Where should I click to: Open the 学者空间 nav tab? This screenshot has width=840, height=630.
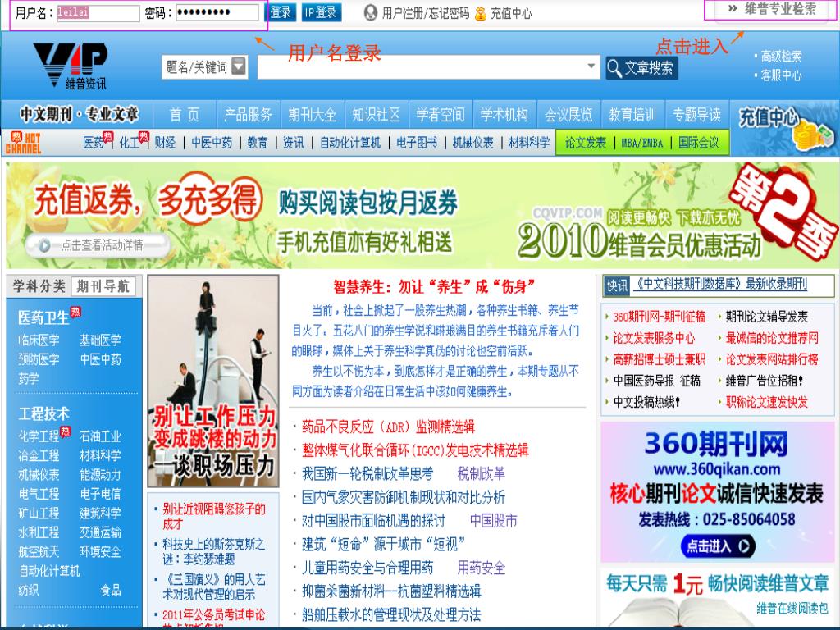point(441,115)
